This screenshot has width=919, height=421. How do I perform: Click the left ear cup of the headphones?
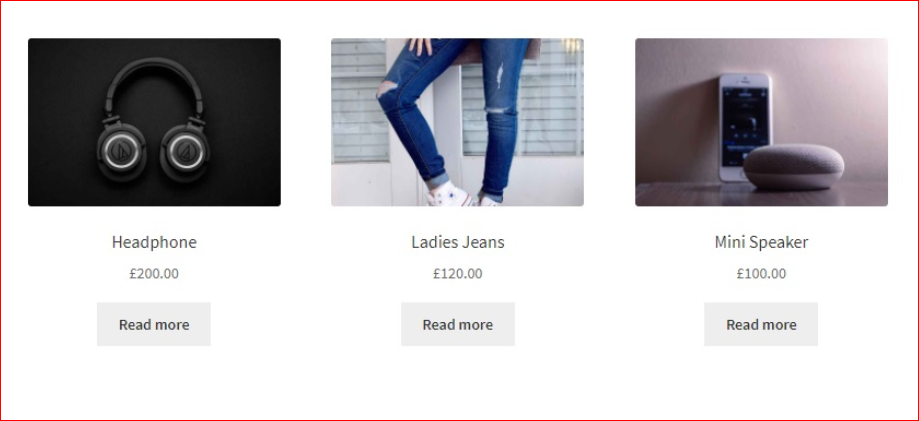[x=121, y=151]
